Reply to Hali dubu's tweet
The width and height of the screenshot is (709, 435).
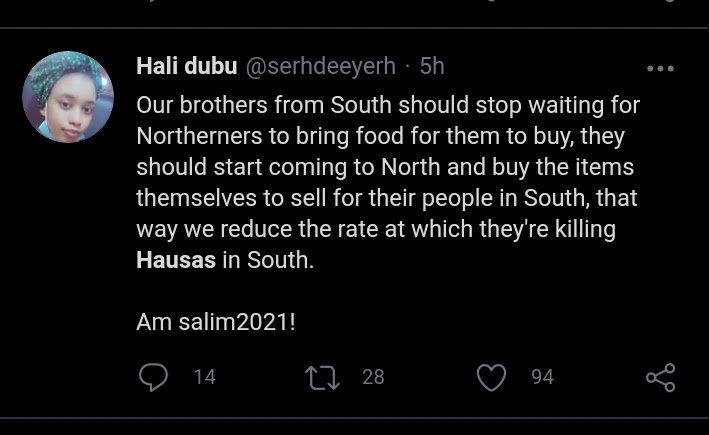tap(153, 377)
